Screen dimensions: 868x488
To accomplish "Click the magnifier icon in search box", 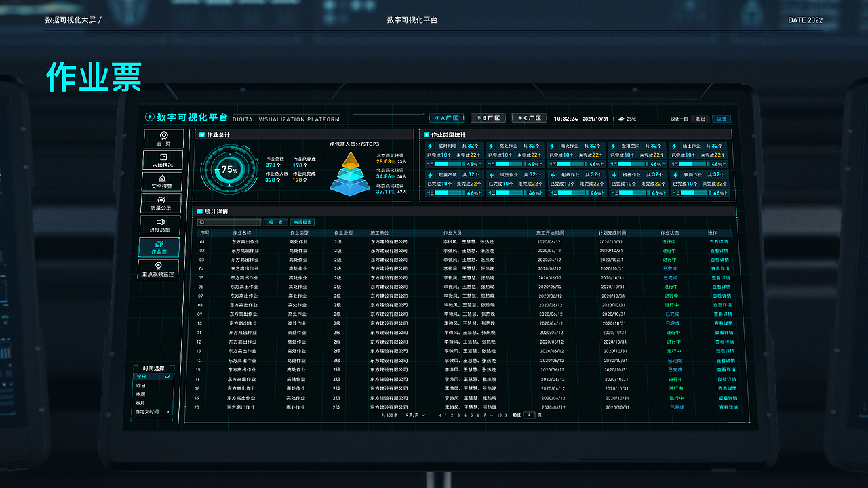I will point(202,222).
